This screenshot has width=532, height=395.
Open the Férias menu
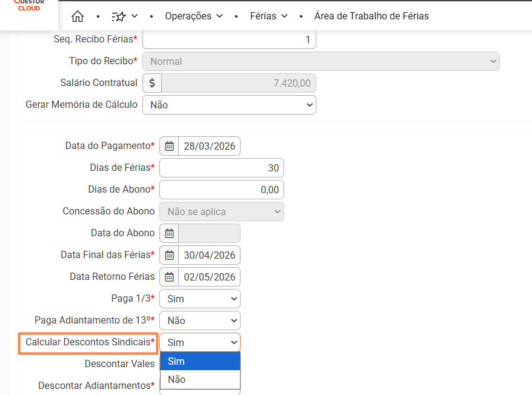pos(268,16)
